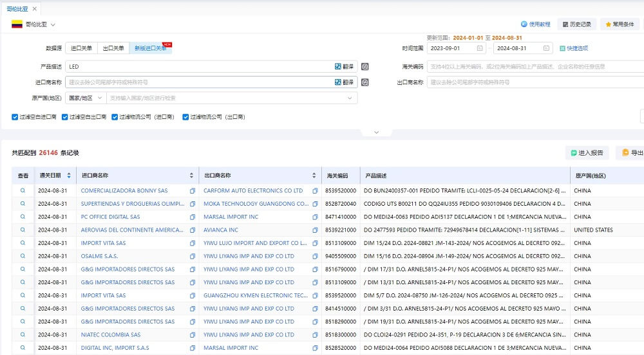Click 进入报告 button
The image size is (644, 355).
[x=587, y=153]
